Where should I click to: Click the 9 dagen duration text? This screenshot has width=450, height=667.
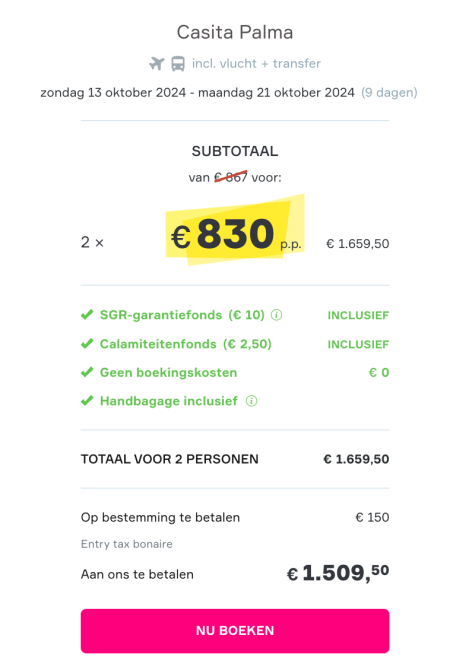[389, 92]
